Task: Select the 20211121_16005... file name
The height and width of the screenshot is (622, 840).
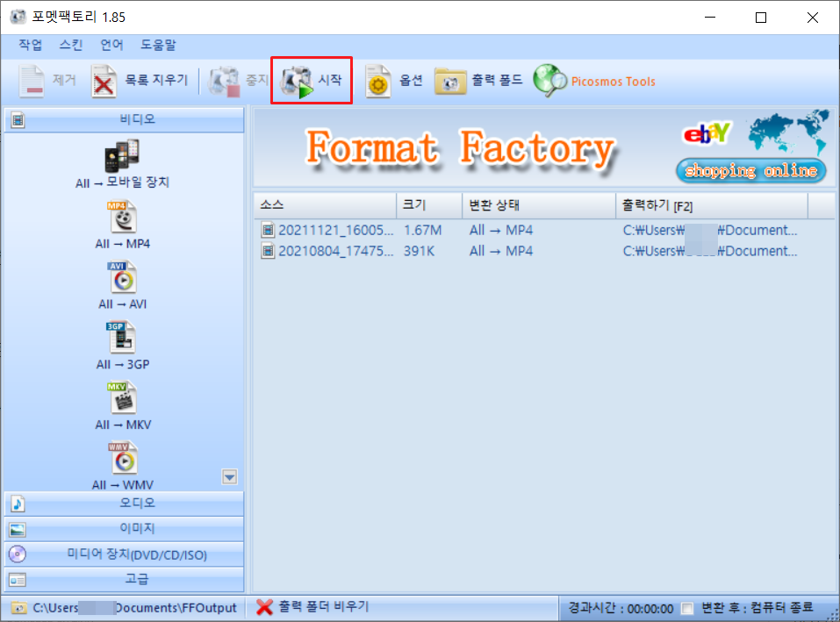Action: click(336, 230)
